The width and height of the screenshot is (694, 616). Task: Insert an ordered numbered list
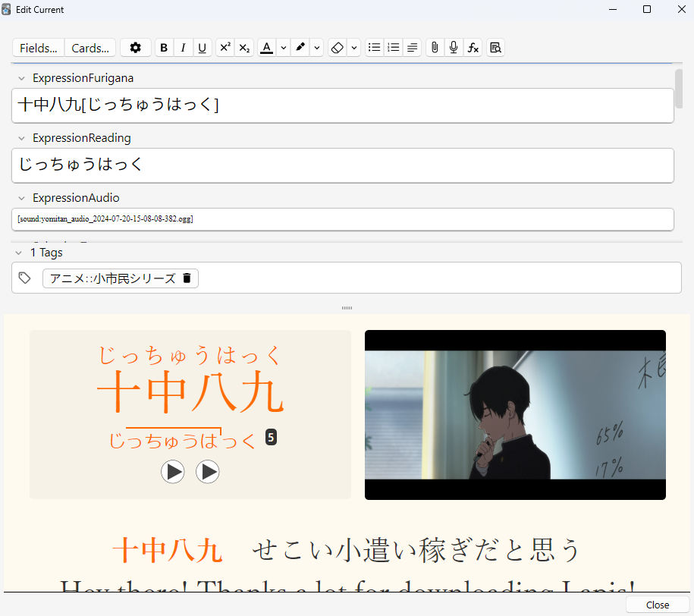click(x=393, y=48)
